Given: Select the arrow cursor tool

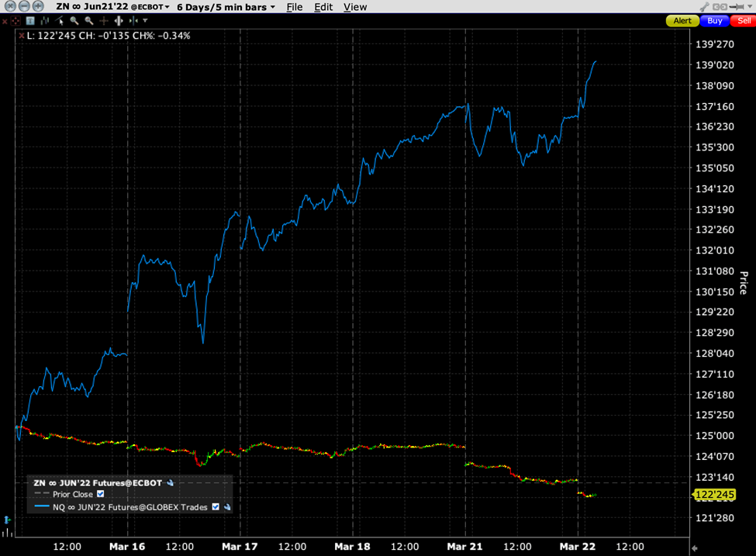Looking at the screenshot, I should (60, 21).
